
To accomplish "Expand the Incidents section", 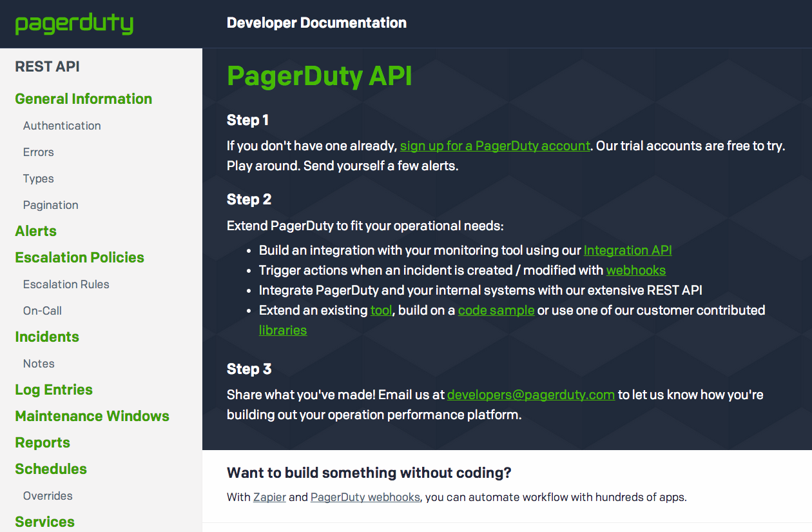I will [x=47, y=337].
